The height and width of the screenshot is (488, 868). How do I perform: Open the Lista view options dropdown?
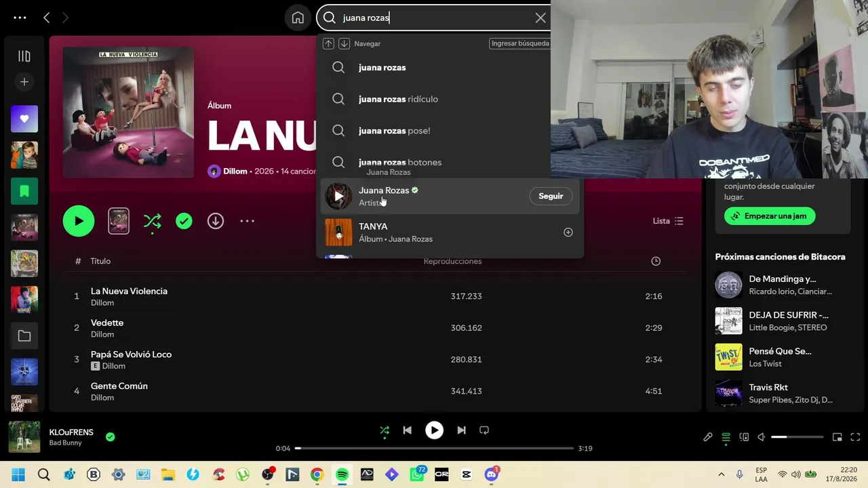point(668,221)
